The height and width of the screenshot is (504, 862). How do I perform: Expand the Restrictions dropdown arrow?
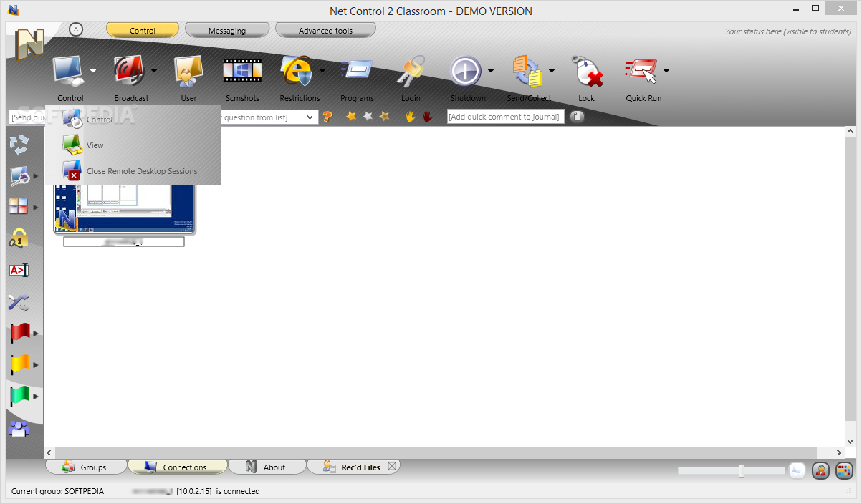[x=322, y=71]
